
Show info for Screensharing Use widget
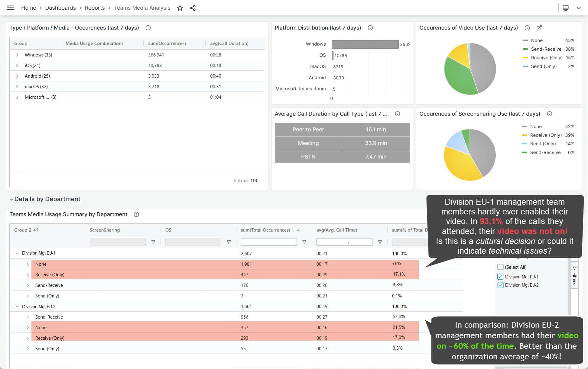click(x=550, y=114)
